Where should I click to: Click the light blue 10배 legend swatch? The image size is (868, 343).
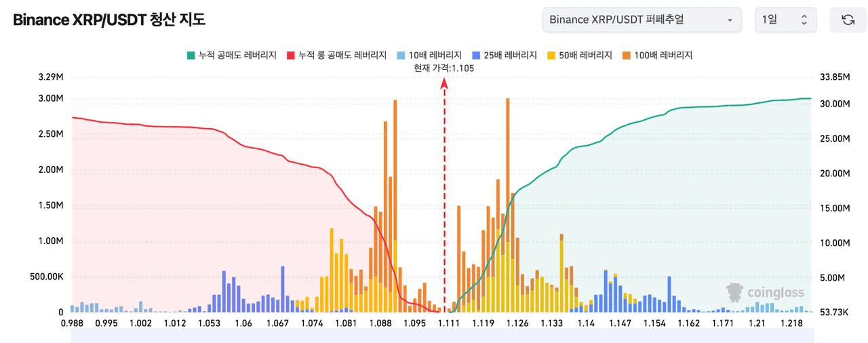pyautogui.click(x=399, y=56)
